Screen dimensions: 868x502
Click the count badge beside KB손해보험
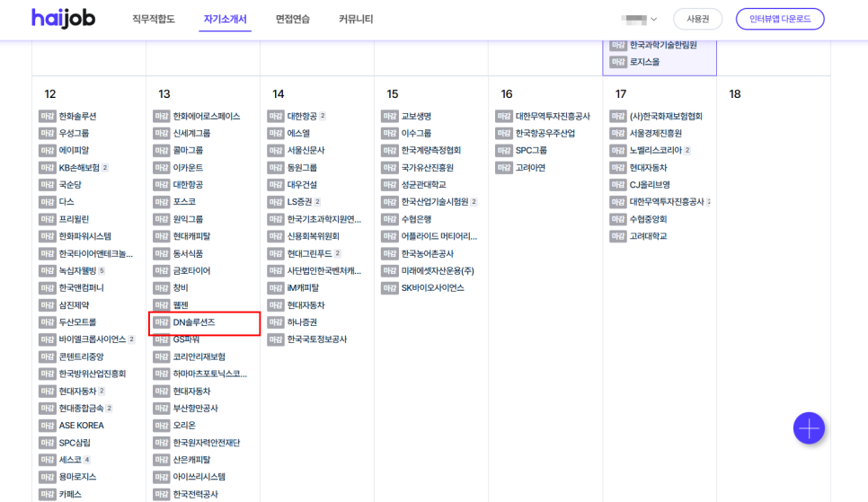(x=105, y=168)
